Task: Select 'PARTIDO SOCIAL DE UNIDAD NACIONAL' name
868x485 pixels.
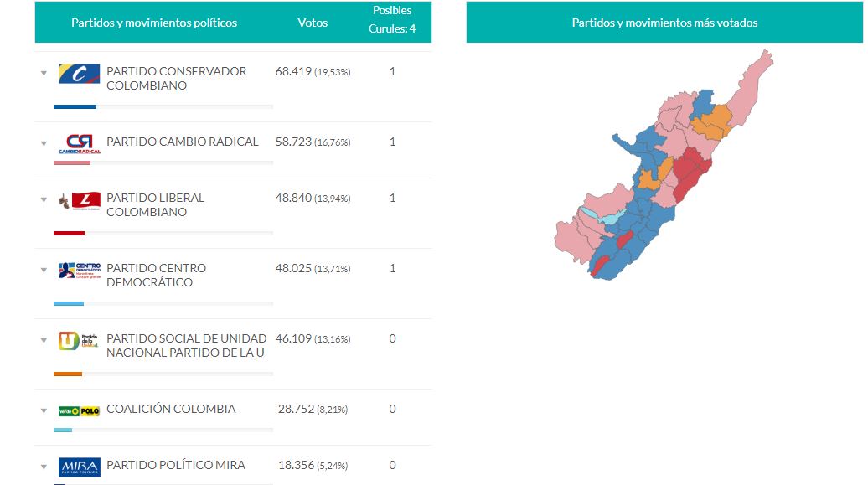Action: 186,345
